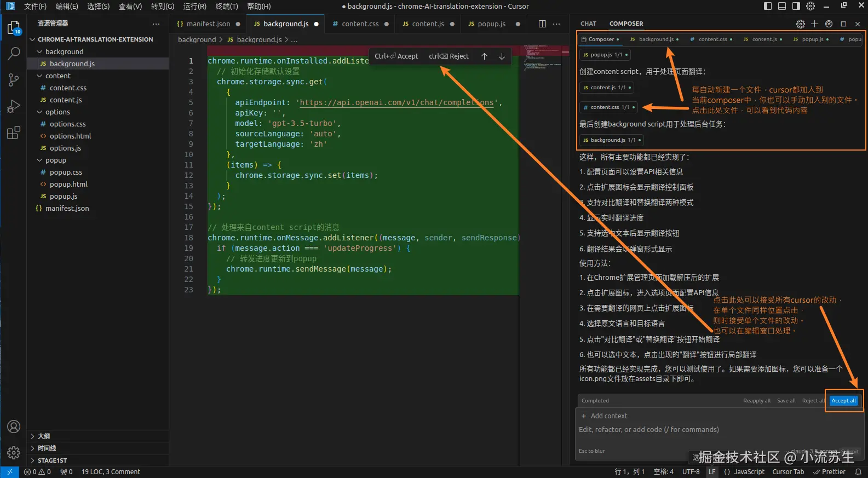868x478 pixels.
Task: Open the Run and Debug view
Action: tap(14, 106)
